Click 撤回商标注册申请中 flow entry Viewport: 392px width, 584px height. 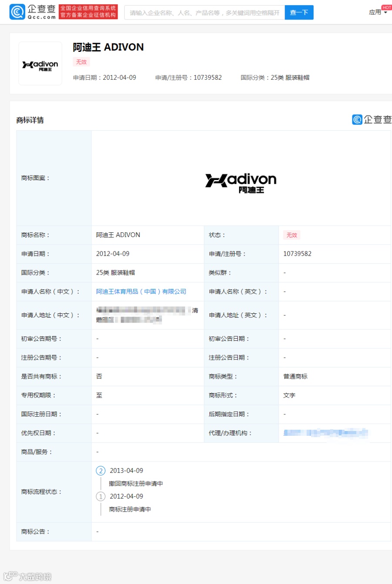tap(136, 484)
